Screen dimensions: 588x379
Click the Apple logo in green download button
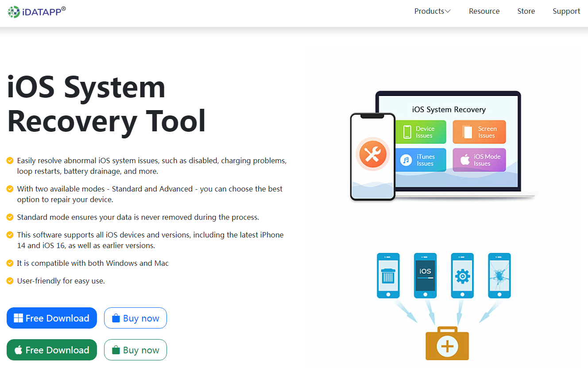click(18, 350)
